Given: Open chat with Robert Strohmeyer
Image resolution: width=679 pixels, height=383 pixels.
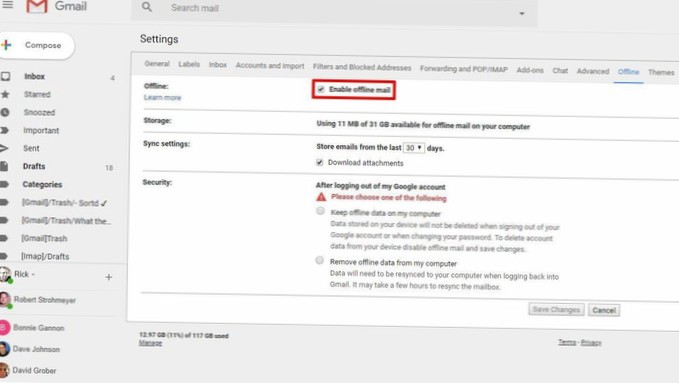Looking at the screenshot, I should pos(45,300).
